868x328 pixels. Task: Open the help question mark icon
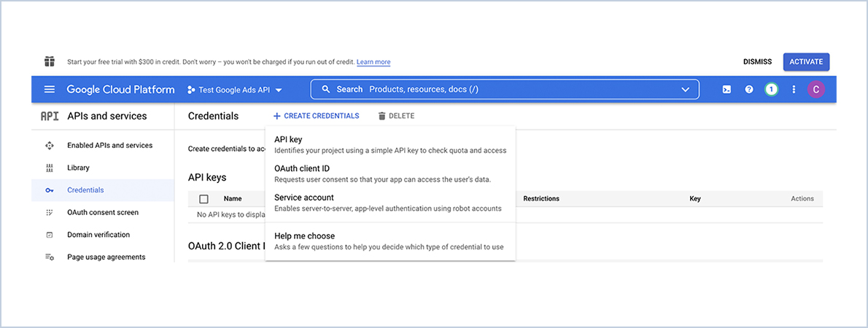(x=749, y=90)
